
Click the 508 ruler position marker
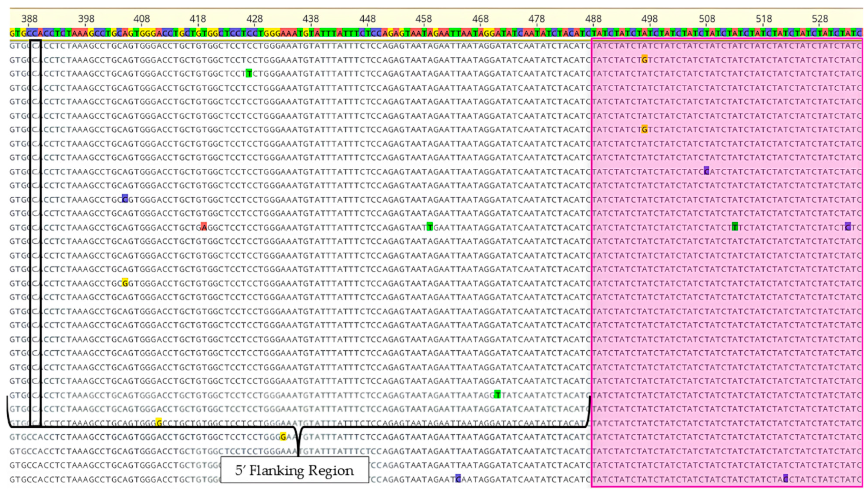pyautogui.click(x=707, y=19)
